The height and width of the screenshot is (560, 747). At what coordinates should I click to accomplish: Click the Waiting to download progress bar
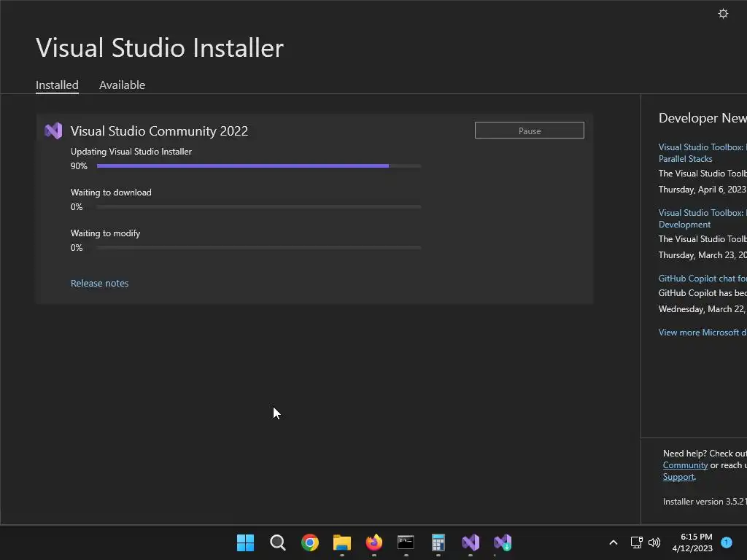[259, 206]
